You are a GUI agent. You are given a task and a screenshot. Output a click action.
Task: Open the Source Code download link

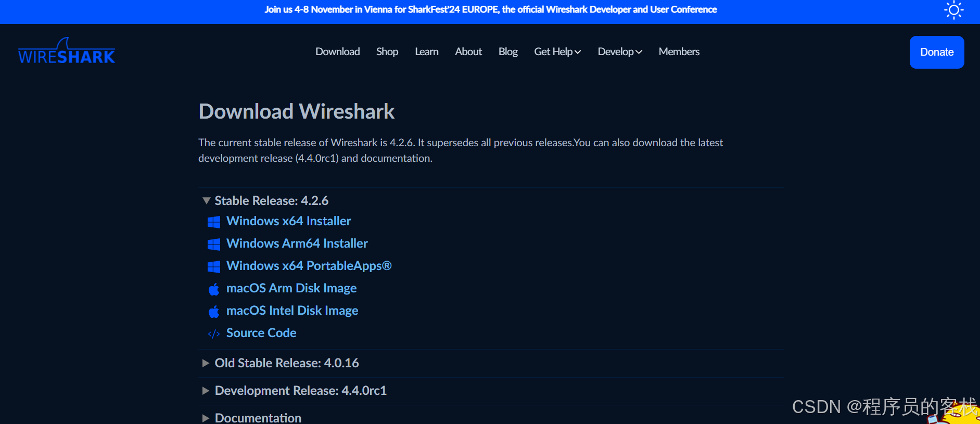[261, 333]
